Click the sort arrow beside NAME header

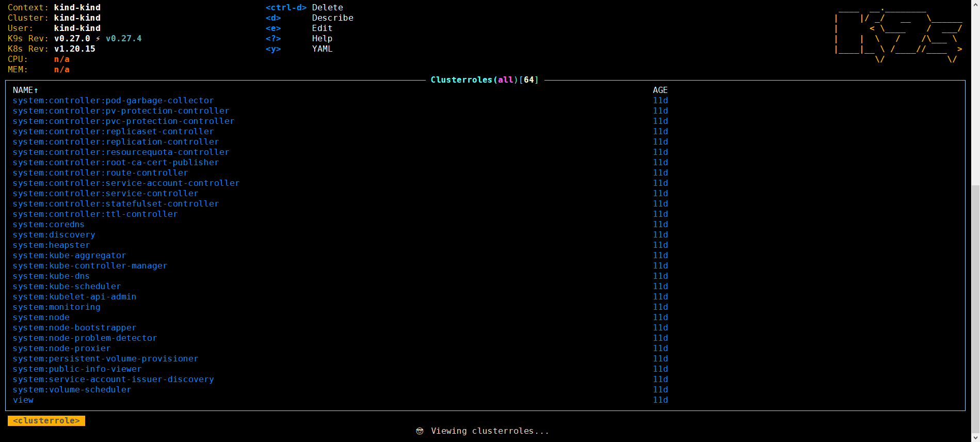[36, 90]
